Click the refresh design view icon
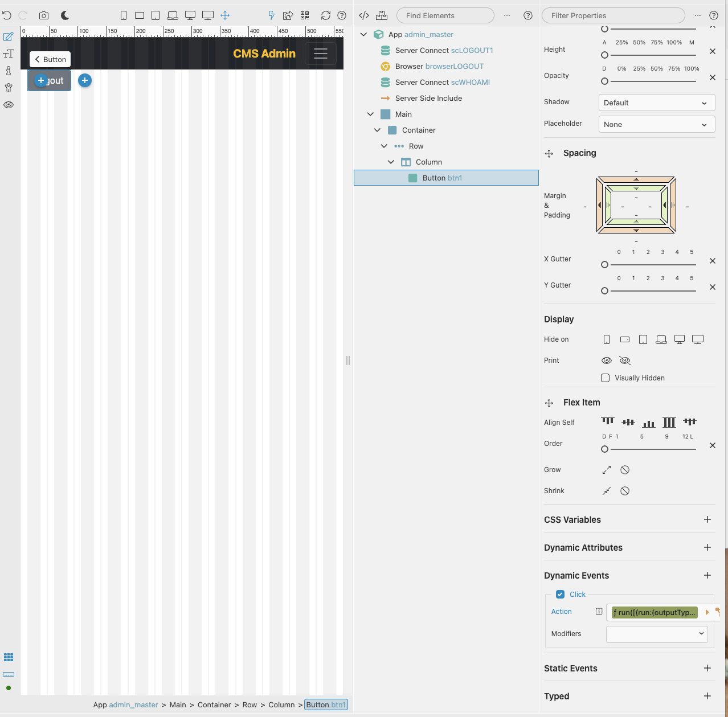The height and width of the screenshot is (717, 728). pyautogui.click(x=326, y=15)
